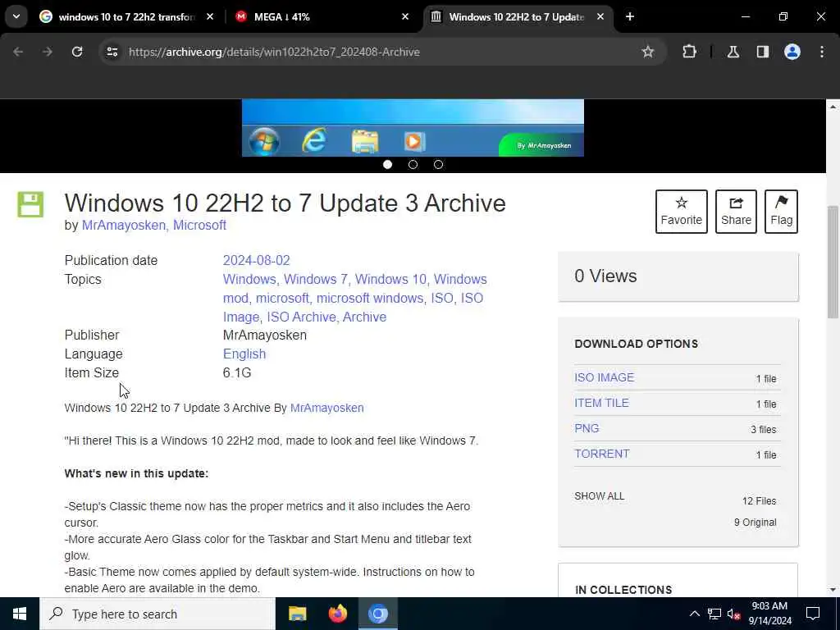Click SHOW ALL download files

click(599, 496)
